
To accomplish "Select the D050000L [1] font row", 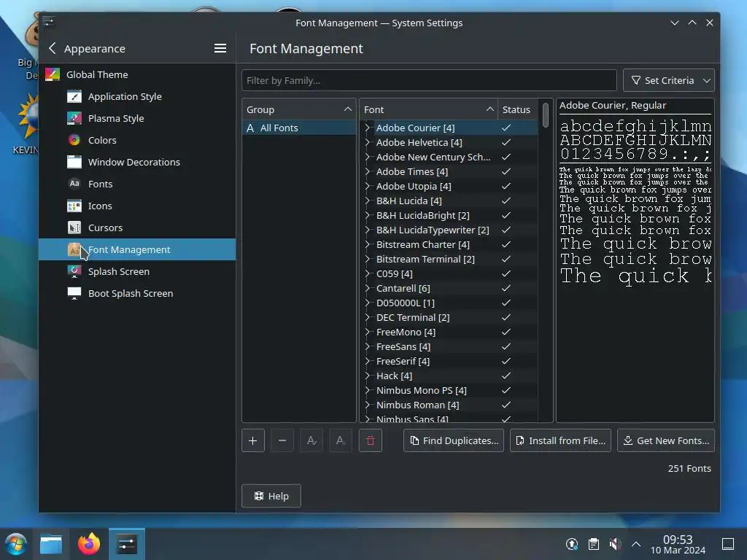I will 449,303.
